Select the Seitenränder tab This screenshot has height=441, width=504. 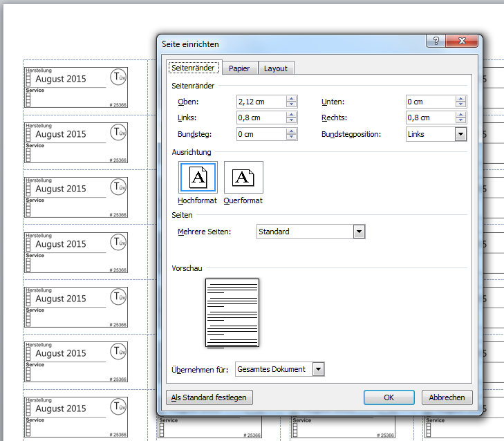194,68
